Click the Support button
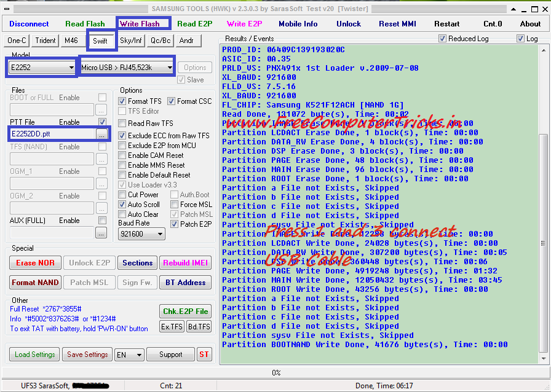The height and width of the screenshot is (392, 551). 171,355
